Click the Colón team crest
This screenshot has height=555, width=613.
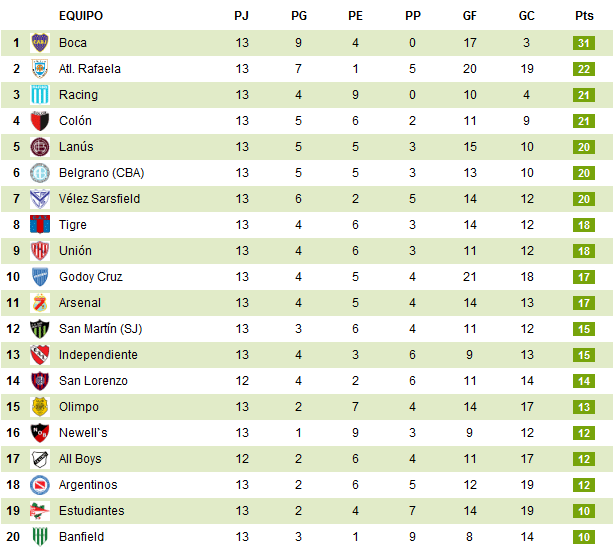coord(40,121)
